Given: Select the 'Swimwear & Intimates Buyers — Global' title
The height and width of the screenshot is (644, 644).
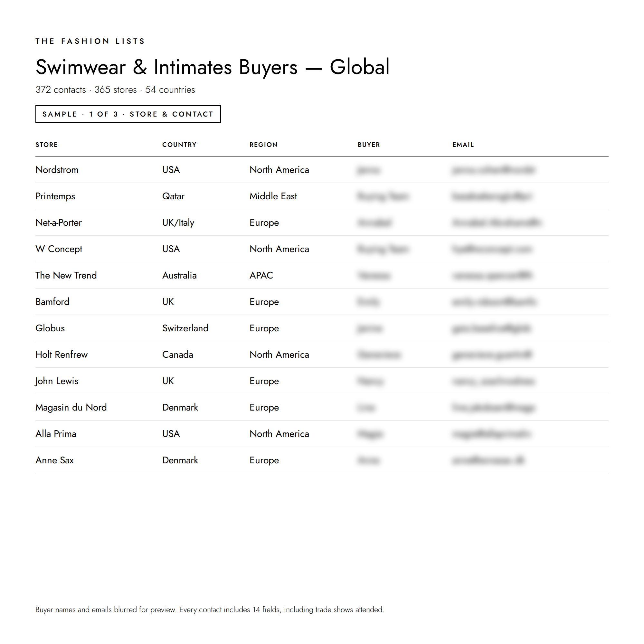Looking at the screenshot, I should [212, 67].
